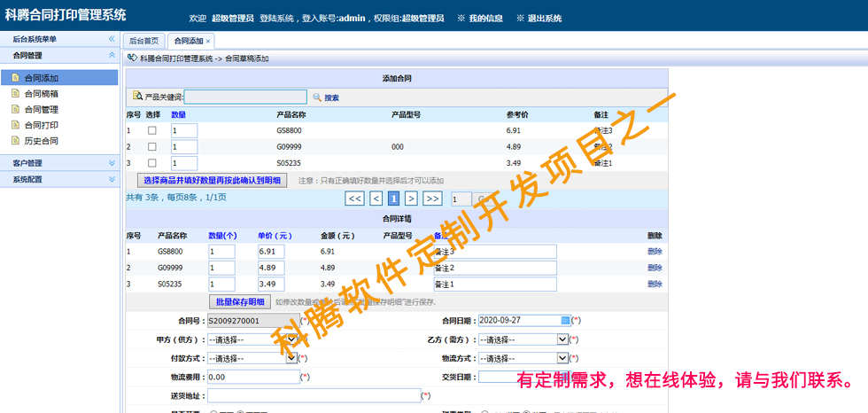Click the document icon beside 合同打印
Viewport: 868px width, 413px height.
pyautogui.click(x=16, y=125)
